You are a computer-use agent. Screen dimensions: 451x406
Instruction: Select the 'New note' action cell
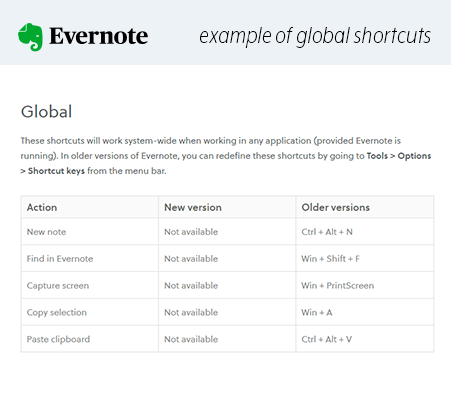point(90,232)
